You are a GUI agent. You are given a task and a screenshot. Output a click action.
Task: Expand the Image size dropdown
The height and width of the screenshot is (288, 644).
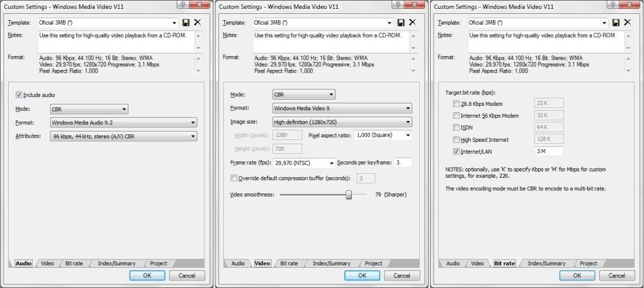click(342, 122)
